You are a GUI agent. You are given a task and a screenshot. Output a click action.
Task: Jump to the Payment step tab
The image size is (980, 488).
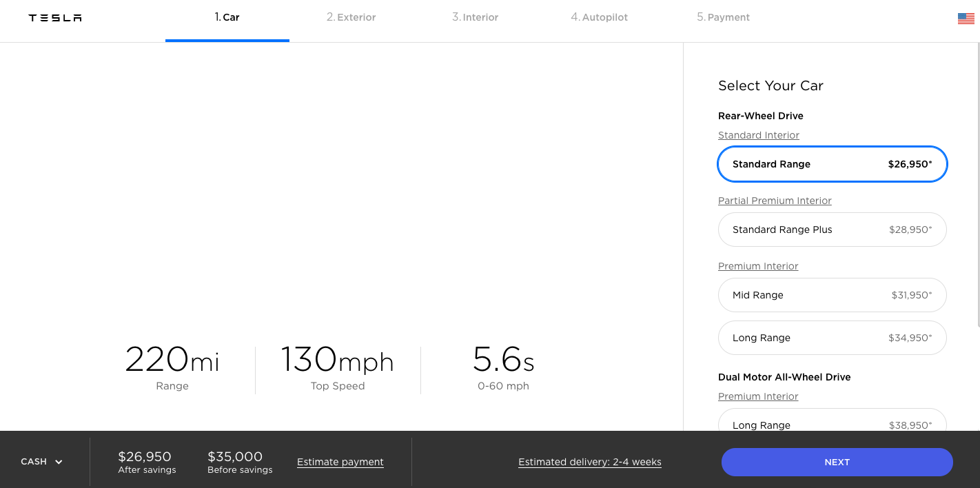[x=723, y=17]
